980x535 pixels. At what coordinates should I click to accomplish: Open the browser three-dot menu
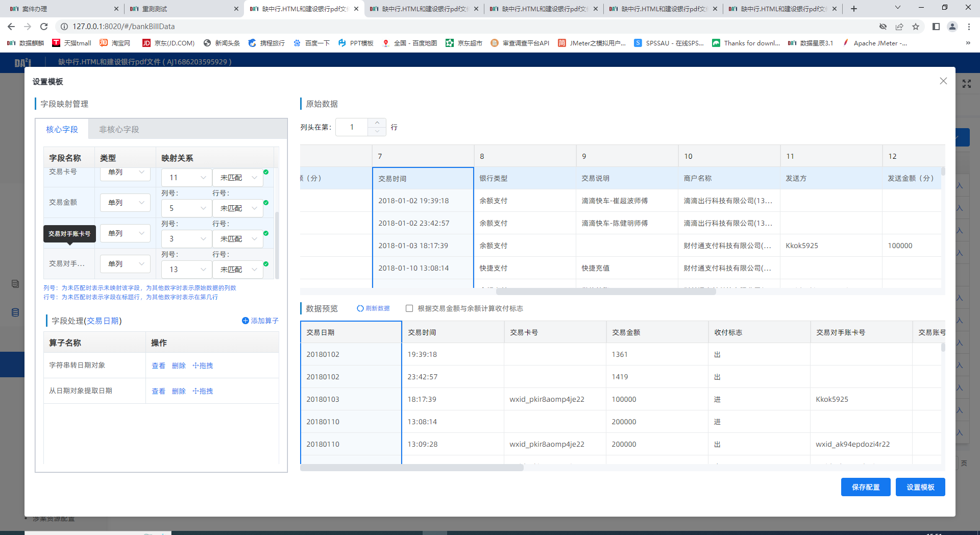coord(969,27)
